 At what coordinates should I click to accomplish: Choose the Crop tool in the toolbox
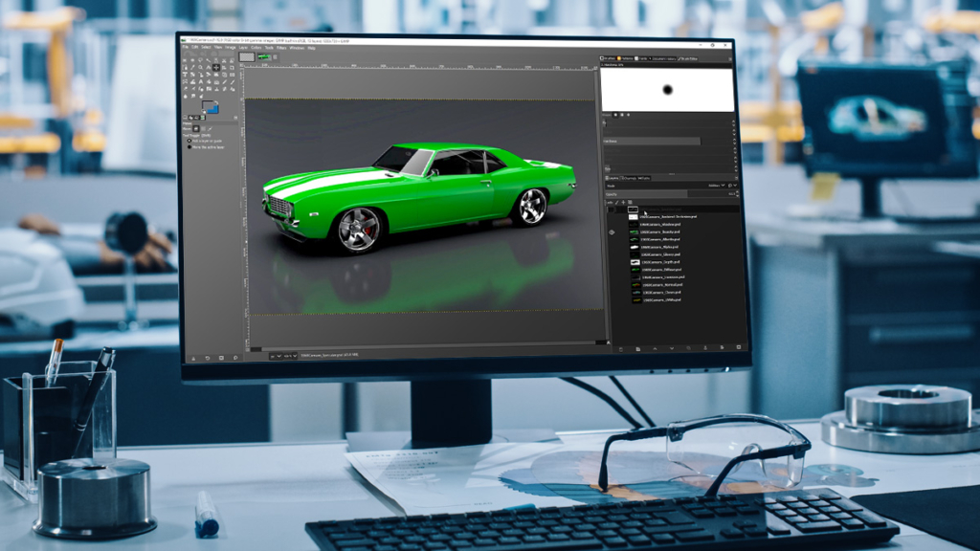[x=232, y=68]
